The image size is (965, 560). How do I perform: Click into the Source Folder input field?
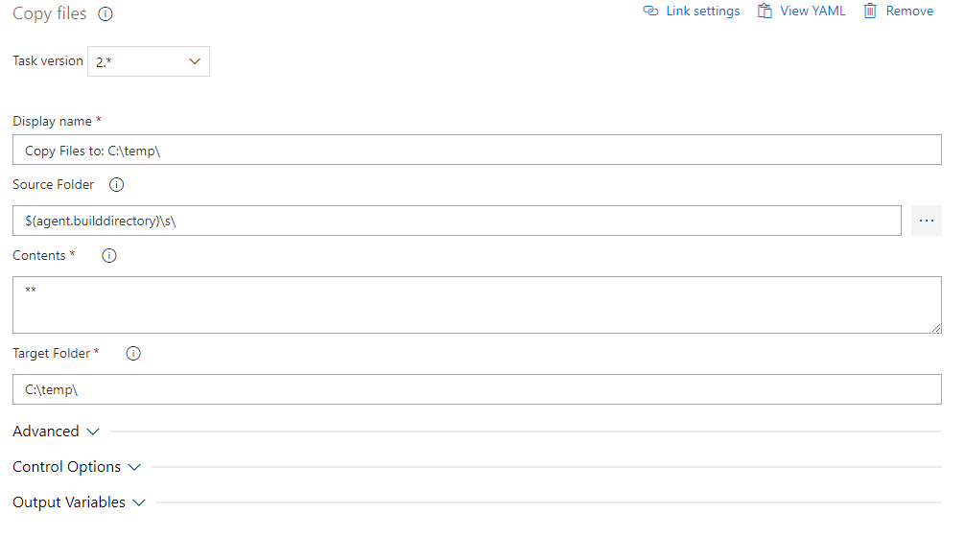[x=457, y=221]
